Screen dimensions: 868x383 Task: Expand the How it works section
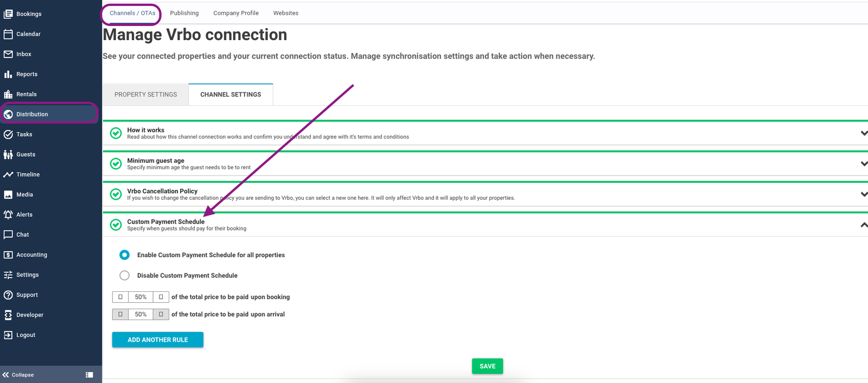[863, 133]
